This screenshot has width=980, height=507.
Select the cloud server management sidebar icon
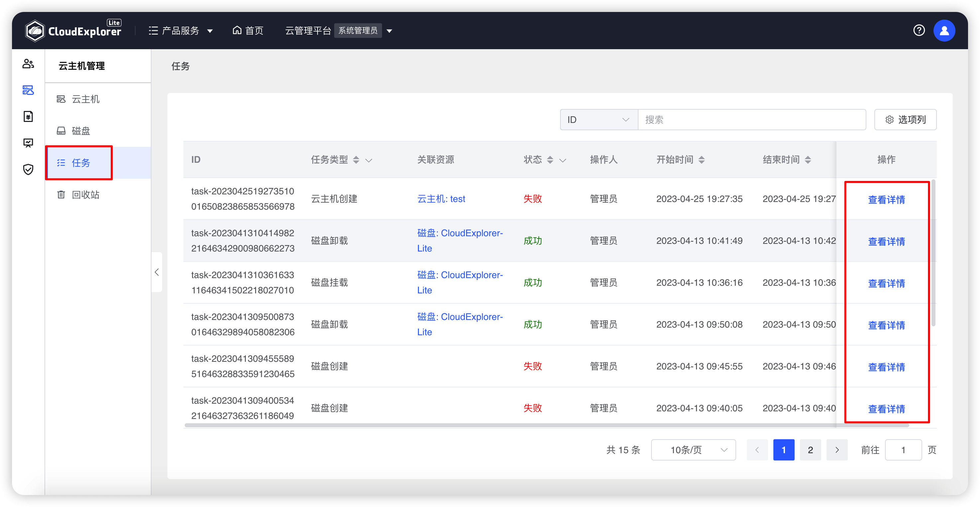tap(28, 90)
